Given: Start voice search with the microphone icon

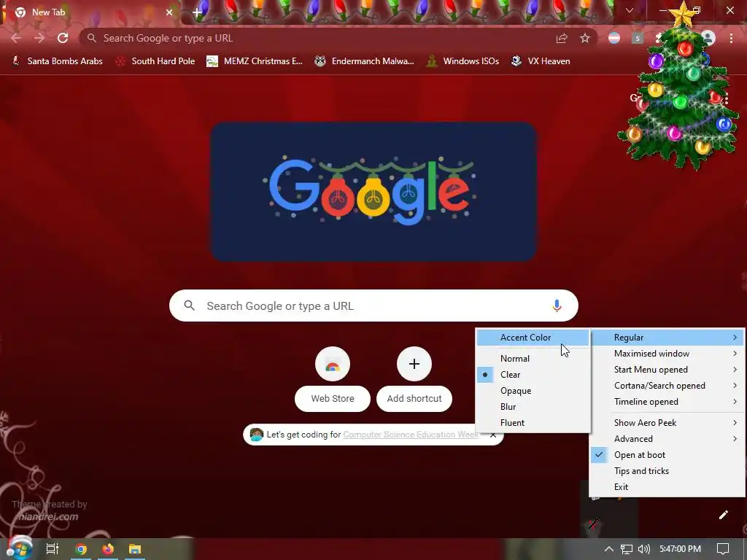Looking at the screenshot, I should point(557,306).
